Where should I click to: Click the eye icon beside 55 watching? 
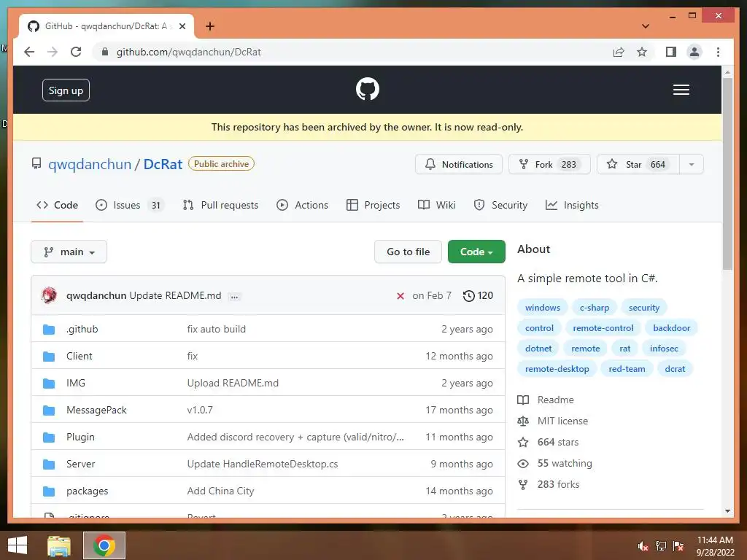pos(522,464)
